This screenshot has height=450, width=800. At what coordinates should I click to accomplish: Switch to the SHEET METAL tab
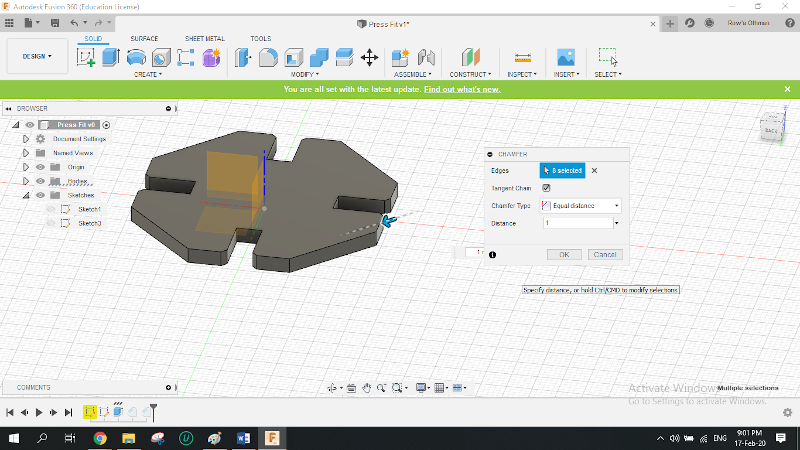point(205,39)
